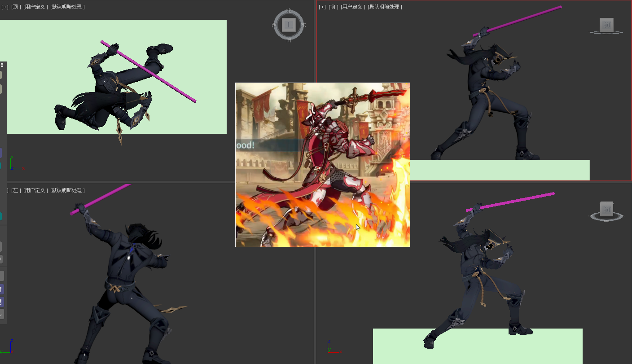Open [用户定义] quality menu in the Front viewport
This screenshot has height=364, width=632.
pyautogui.click(x=353, y=7)
